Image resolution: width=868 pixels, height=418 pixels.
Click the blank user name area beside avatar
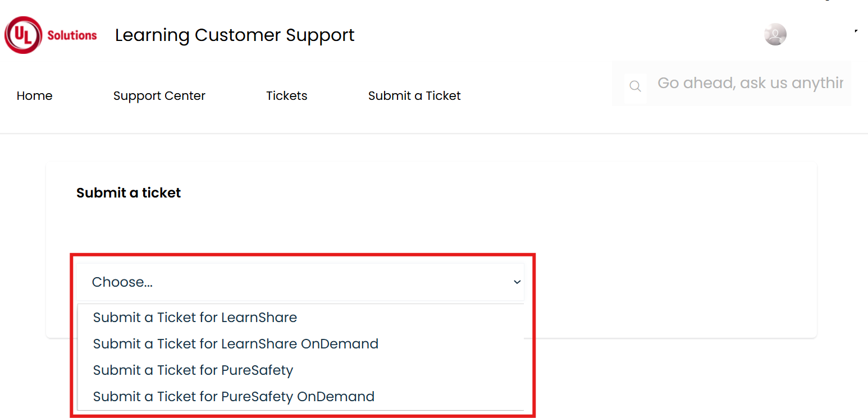pyautogui.click(x=820, y=35)
